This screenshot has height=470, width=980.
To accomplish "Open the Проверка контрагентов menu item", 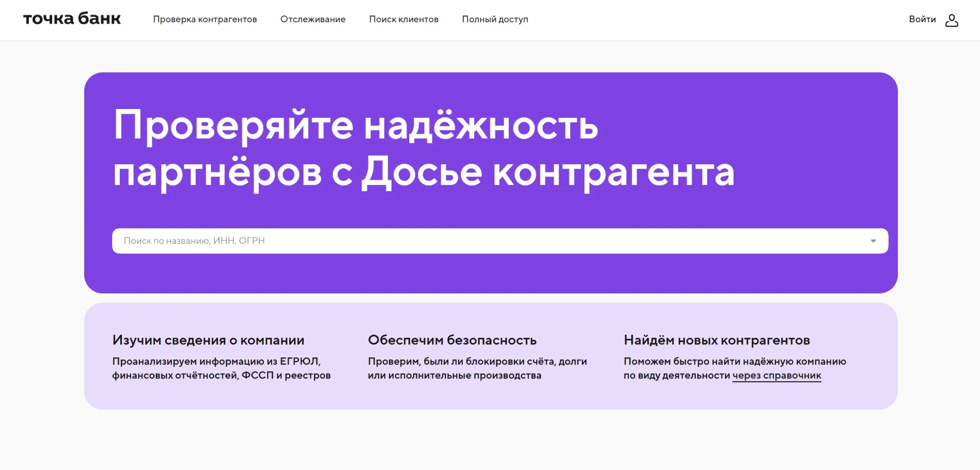I will coord(205,19).
